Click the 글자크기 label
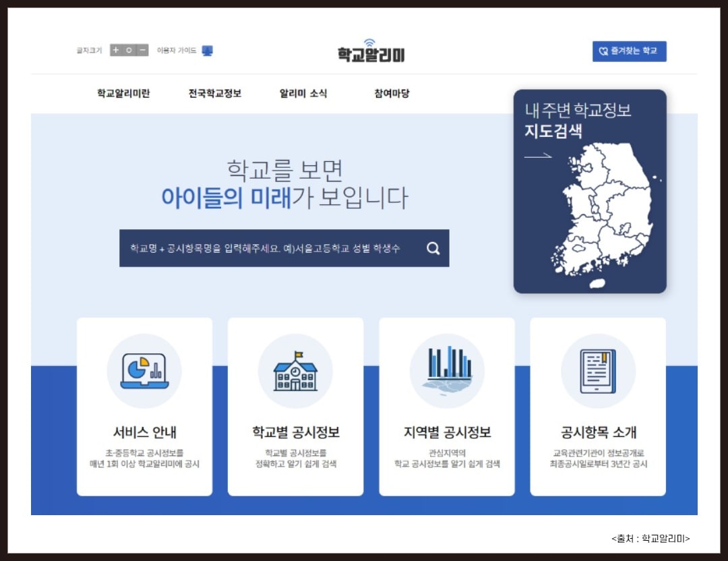Image resolution: width=728 pixels, height=561 pixels. tap(89, 50)
